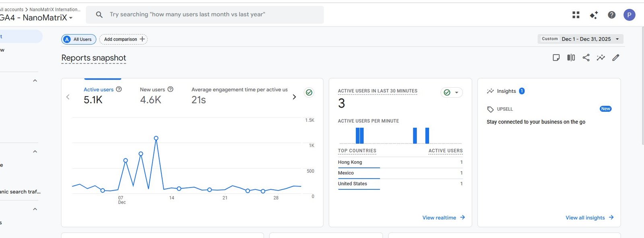Click the All Users A badge
This screenshot has height=238, width=644.
tap(67, 39)
